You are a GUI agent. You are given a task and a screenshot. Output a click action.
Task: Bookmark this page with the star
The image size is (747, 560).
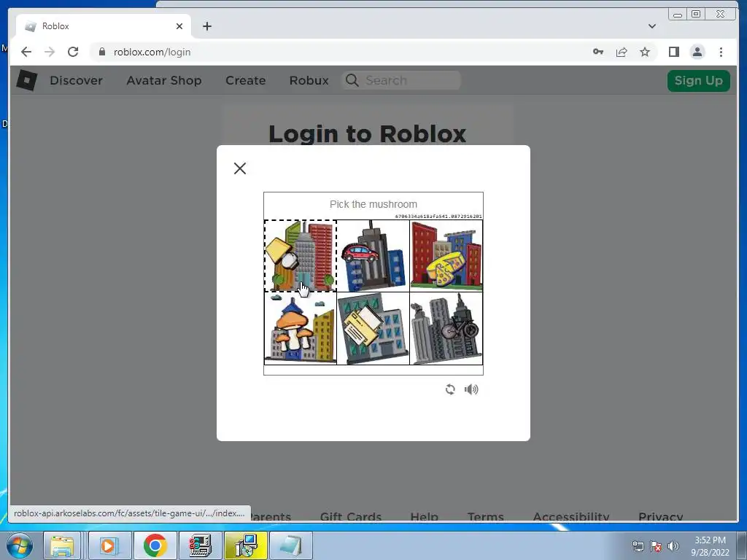pos(645,52)
